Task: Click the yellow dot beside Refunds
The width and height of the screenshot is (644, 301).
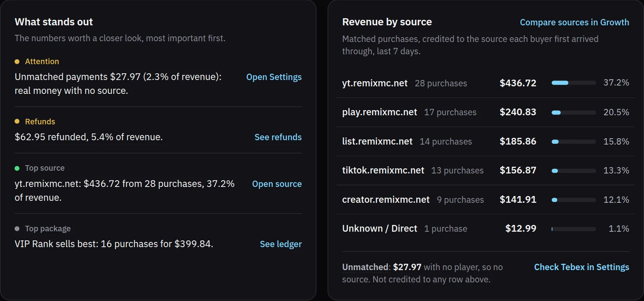Action: point(17,121)
